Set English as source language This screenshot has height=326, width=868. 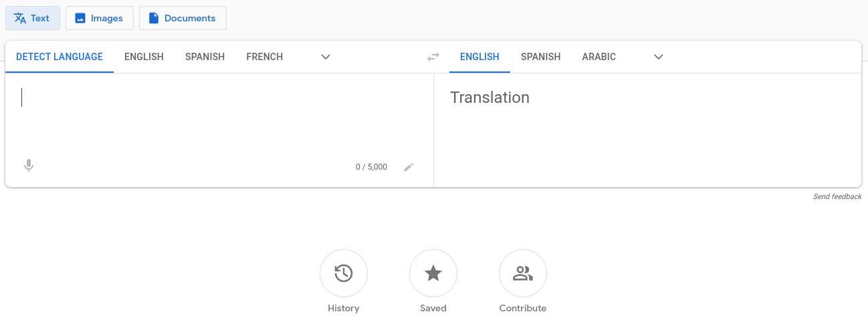[144, 57]
